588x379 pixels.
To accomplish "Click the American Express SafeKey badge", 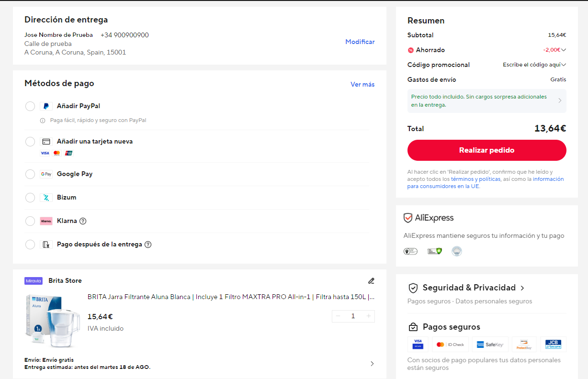I will click(490, 345).
